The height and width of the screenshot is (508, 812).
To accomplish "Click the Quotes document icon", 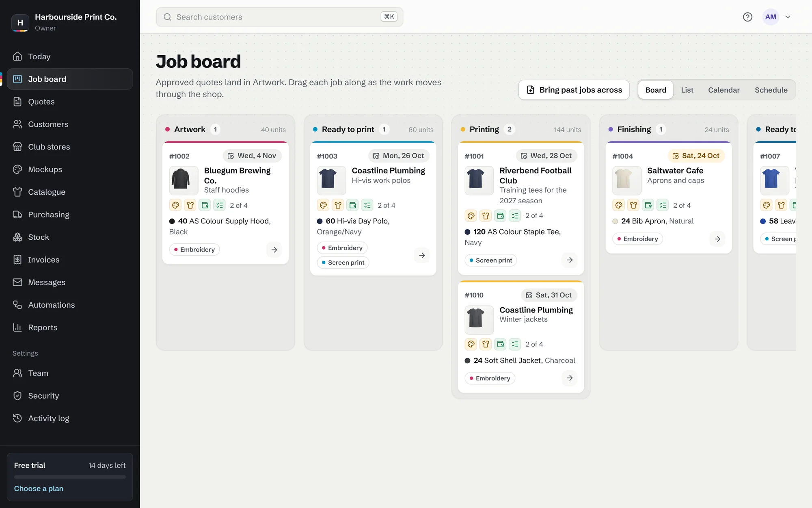I will pyautogui.click(x=17, y=102).
